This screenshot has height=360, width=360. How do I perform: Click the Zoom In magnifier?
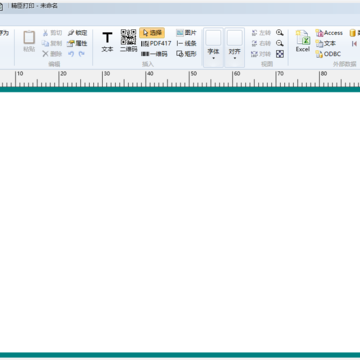[x=280, y=33]
